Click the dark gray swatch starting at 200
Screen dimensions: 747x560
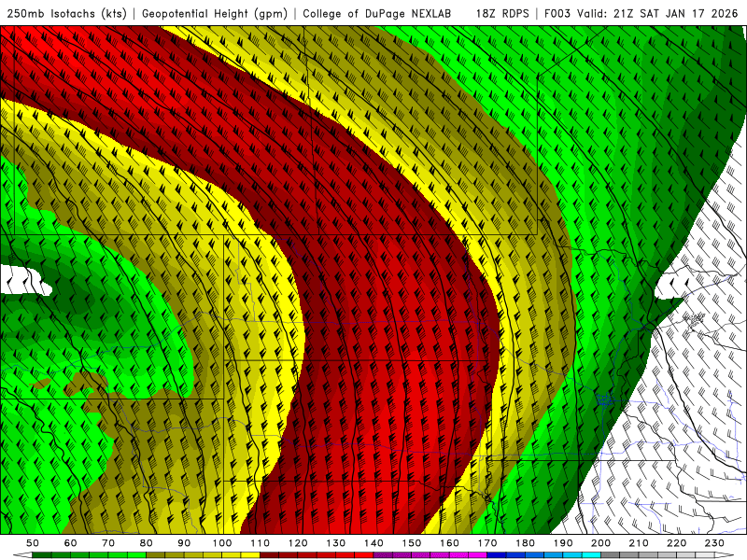coord(610,555)
